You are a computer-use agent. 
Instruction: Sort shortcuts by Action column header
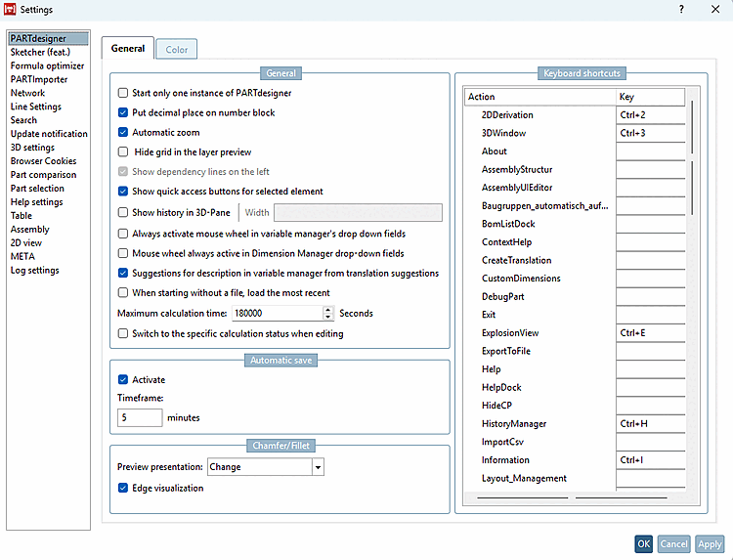[540, 97]
